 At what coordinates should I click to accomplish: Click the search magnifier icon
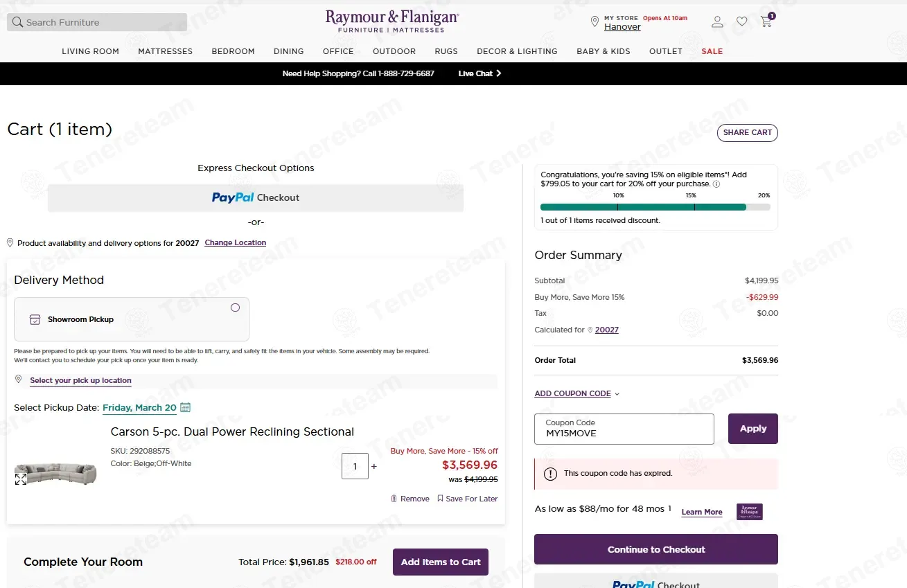[18, 22]
